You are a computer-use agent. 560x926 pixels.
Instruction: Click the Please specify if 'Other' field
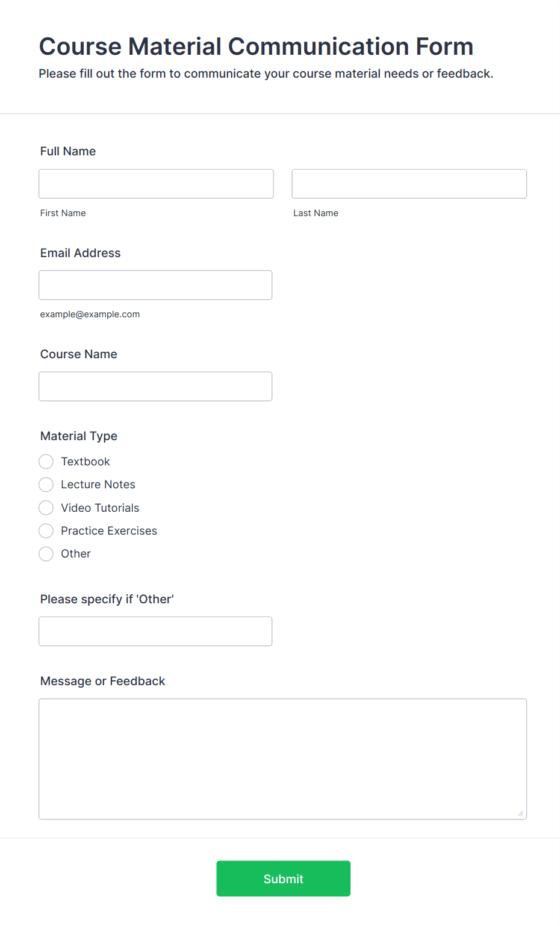tap(155, 632)
